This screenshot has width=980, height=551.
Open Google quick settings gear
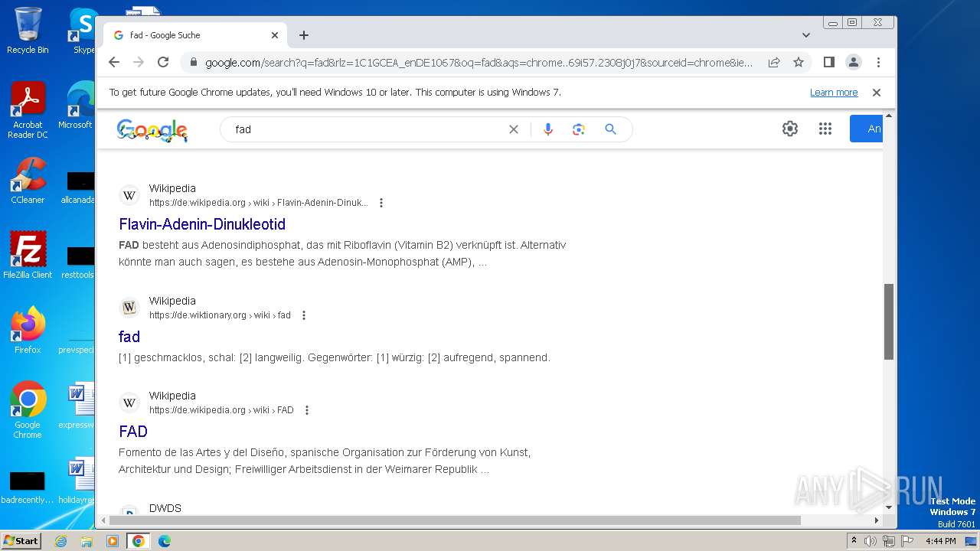pyautogui.click(x=790, y=129)
